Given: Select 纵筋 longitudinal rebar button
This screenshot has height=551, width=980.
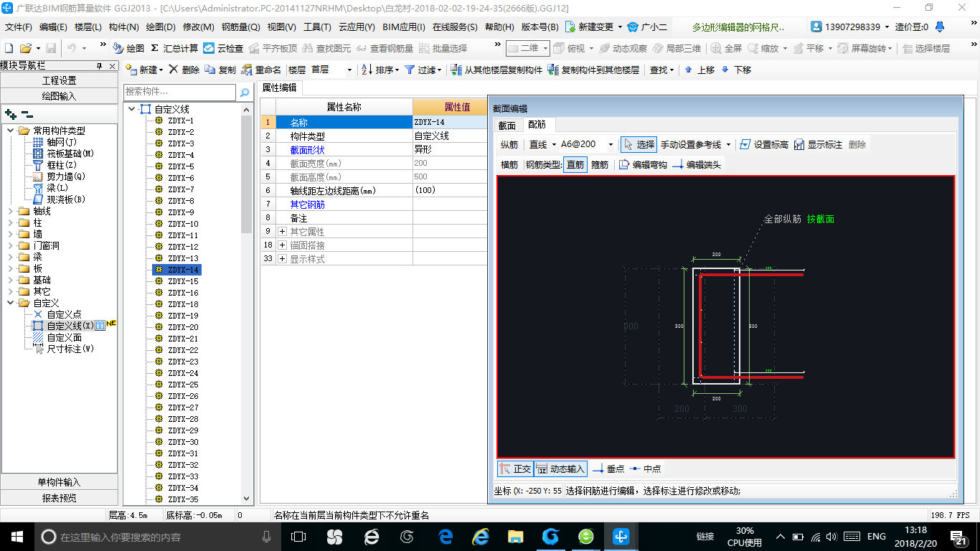Looking at the screenshot, I should [x=509, y=144].
